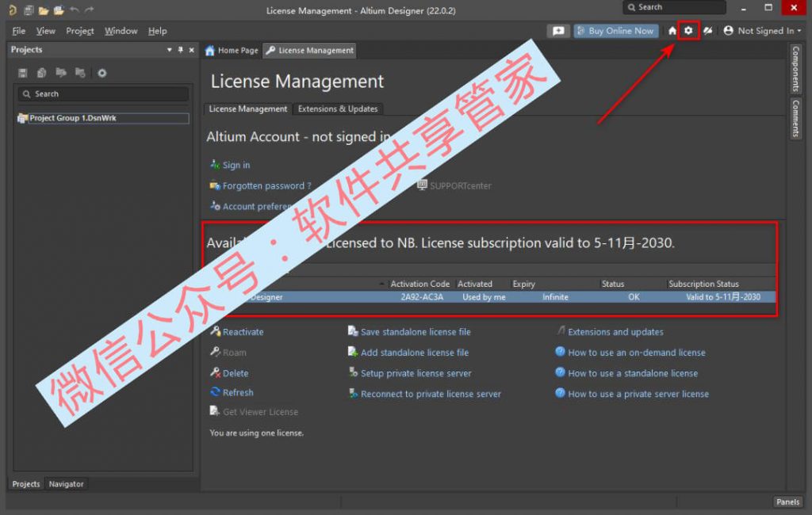Click the Altium logo icon
The image size is (812, 515).
tap(13, 10)
